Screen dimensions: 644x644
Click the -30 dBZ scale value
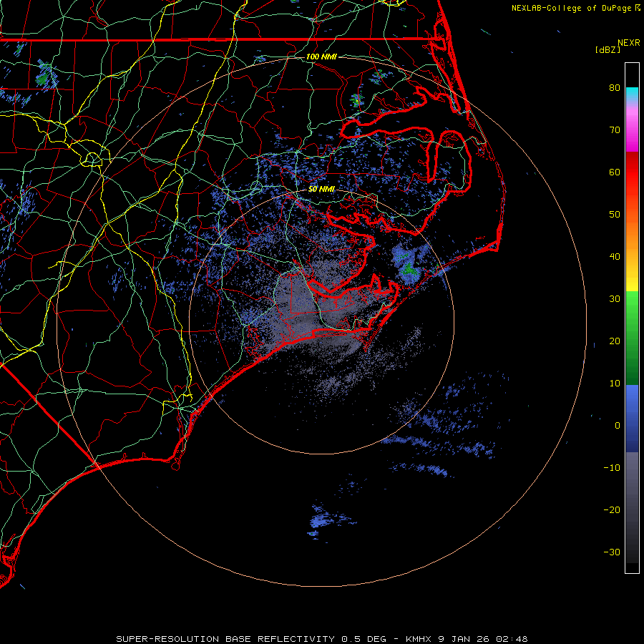[612, 552]
